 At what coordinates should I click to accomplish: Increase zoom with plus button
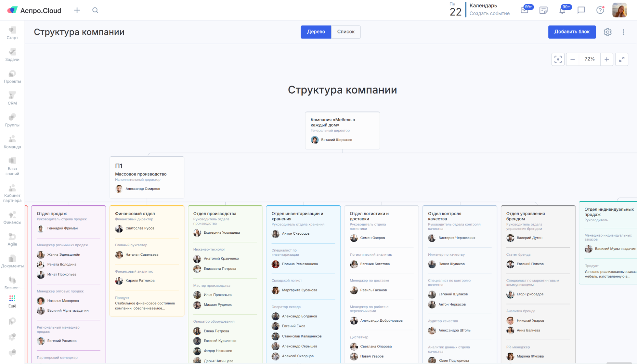607,59
